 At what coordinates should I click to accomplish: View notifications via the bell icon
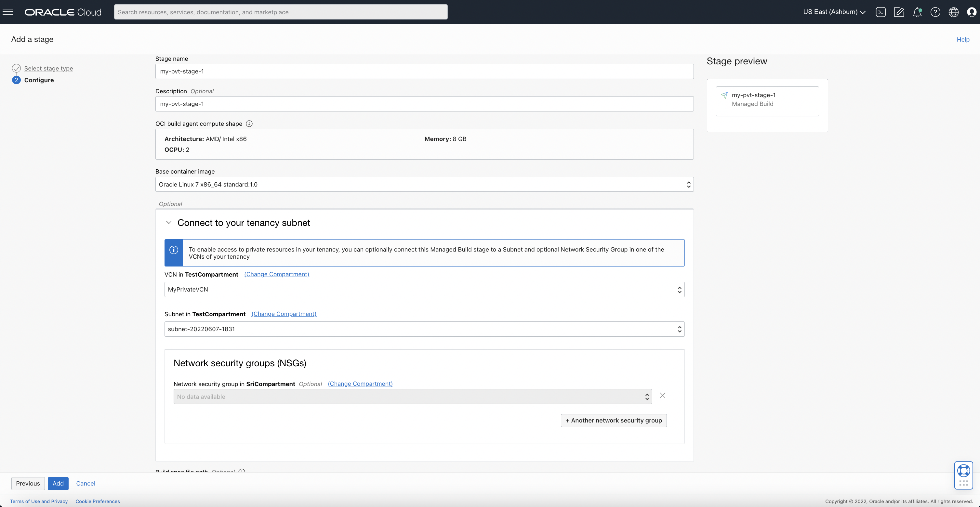918,12
